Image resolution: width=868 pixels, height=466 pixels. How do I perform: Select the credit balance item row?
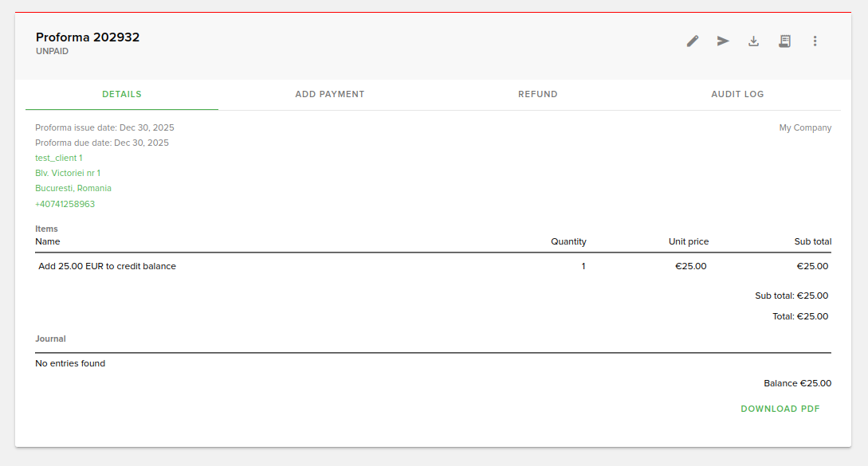click(x=108, y=266)
